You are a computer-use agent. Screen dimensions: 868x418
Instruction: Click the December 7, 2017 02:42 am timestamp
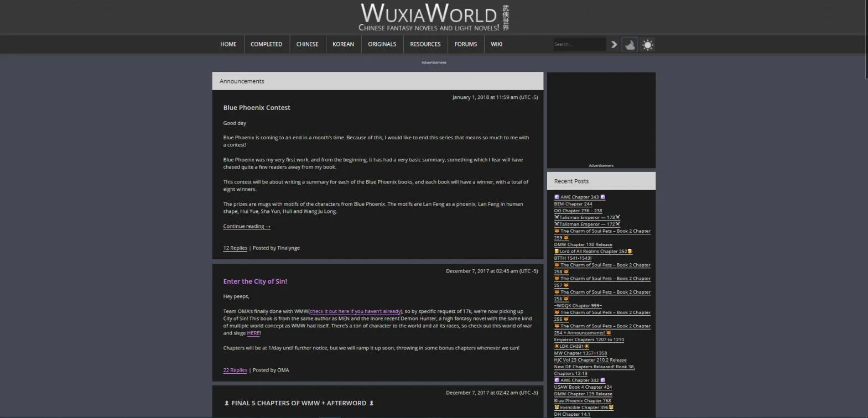pyautogui.click(x=492, y=393)
